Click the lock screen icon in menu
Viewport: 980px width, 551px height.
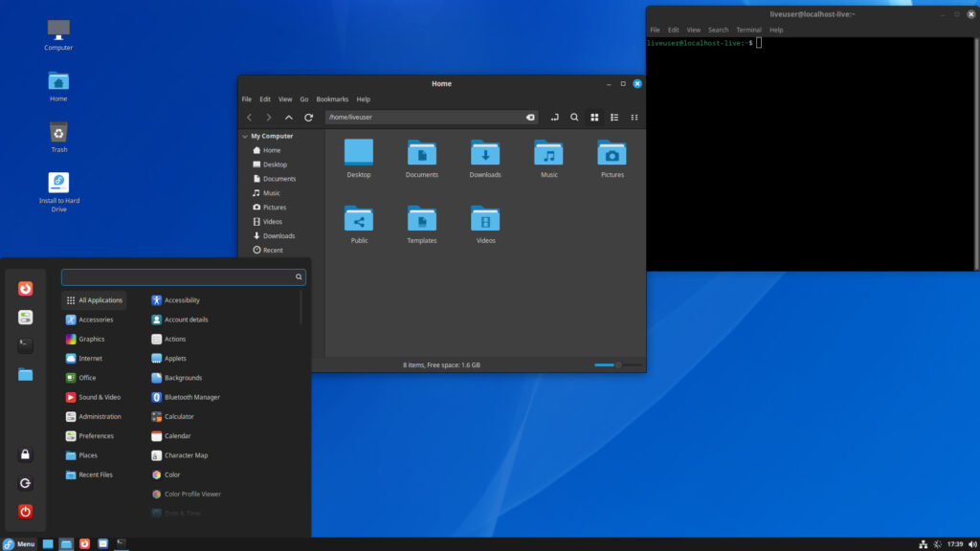pyautogui.click(x=26, y=454)
